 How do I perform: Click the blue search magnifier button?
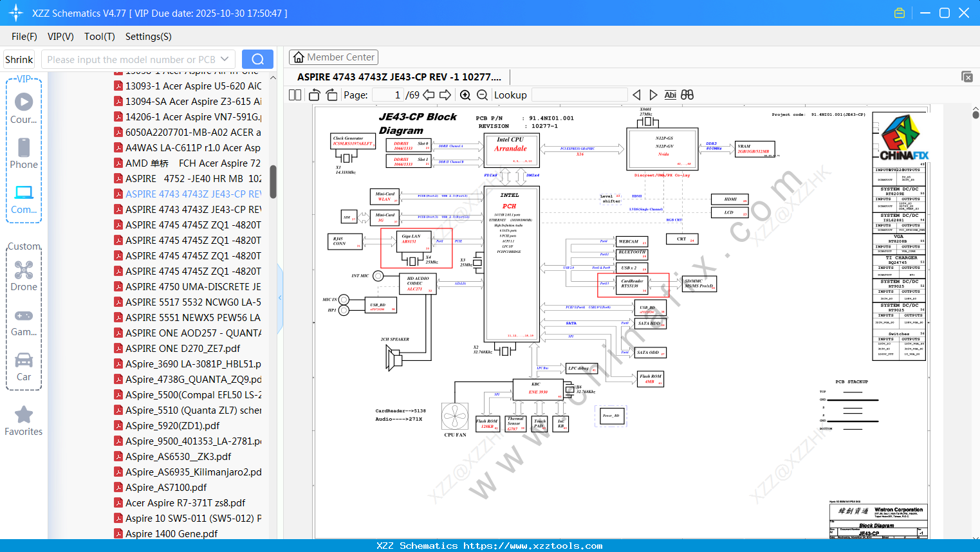tap(257, 59)
